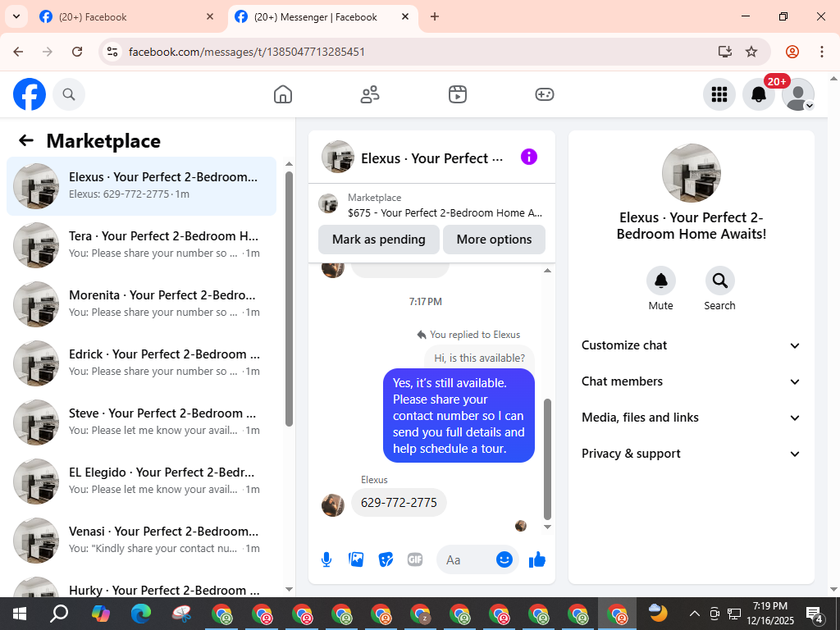Image resolution: width=840 pixels, height=630 pixels.
Task: Open the $675 Marketplace listing link
Action: tap(431, 205)
